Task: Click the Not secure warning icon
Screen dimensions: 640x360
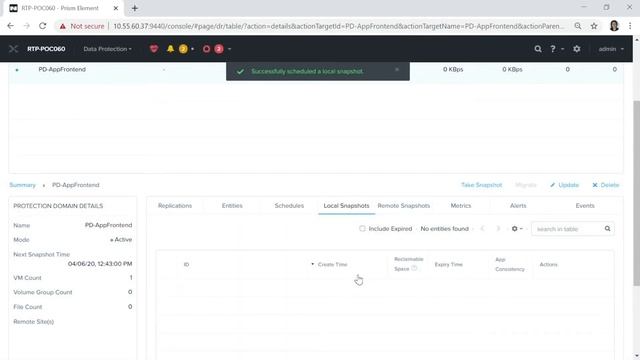Action: pos(62,26)
